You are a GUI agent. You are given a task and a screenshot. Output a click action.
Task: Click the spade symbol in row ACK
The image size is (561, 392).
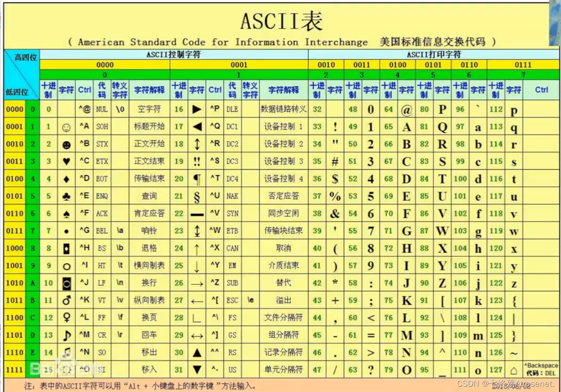tap(66, 213)
